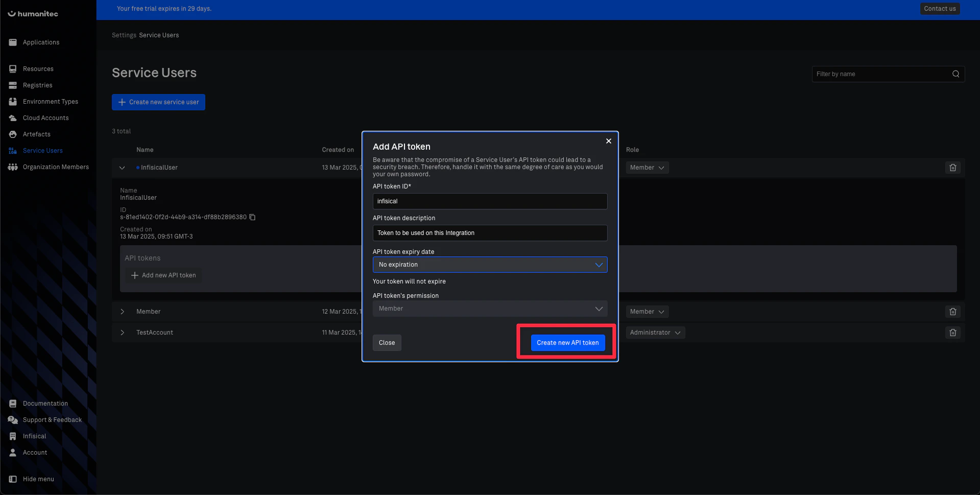This screenshot has width=980, height=495.
Task: Open Resources icon in sidebar
Action: tap(13, 69)
